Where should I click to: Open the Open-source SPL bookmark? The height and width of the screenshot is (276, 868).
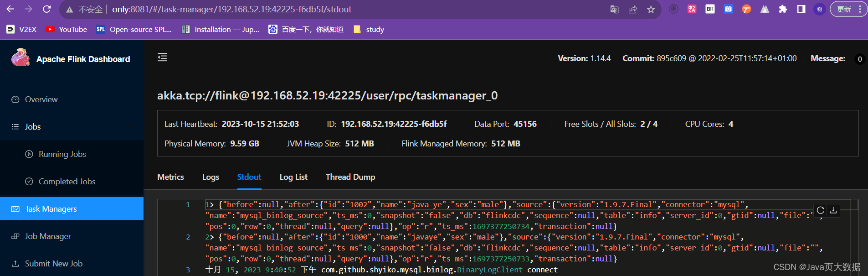pyautogui.click(x=134, y=29)
